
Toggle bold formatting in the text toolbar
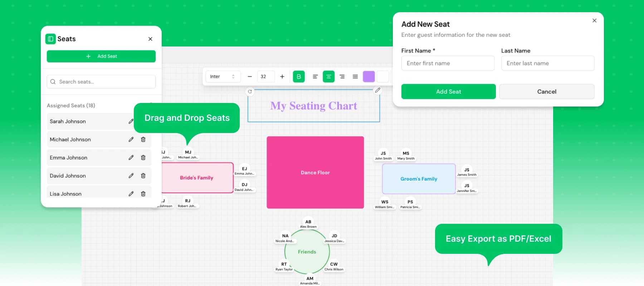(x=299, y=77)
